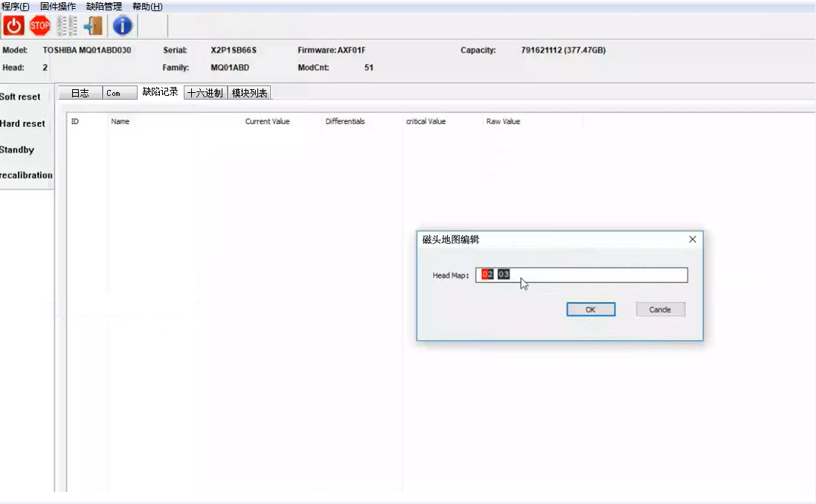This screenshot has height=504, width=816.
Task: Open the module list icon in toolbar
Action: (x=67, y=25)
